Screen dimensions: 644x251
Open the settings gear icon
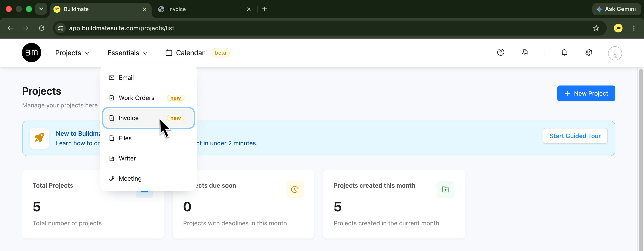coord(589,52)
